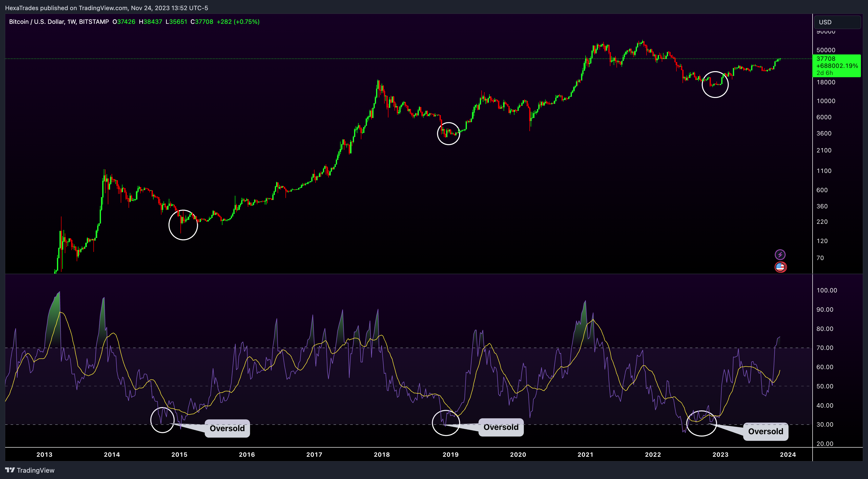Click the Oversold callout near 2015
The height and width of the screenshot is (479, 868).
(227, 428)
